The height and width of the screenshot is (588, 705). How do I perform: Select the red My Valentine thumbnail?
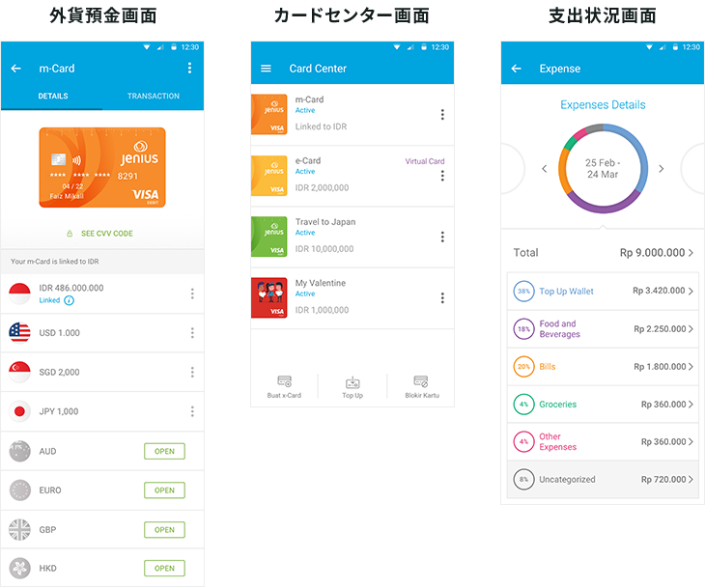click(268, 297)
